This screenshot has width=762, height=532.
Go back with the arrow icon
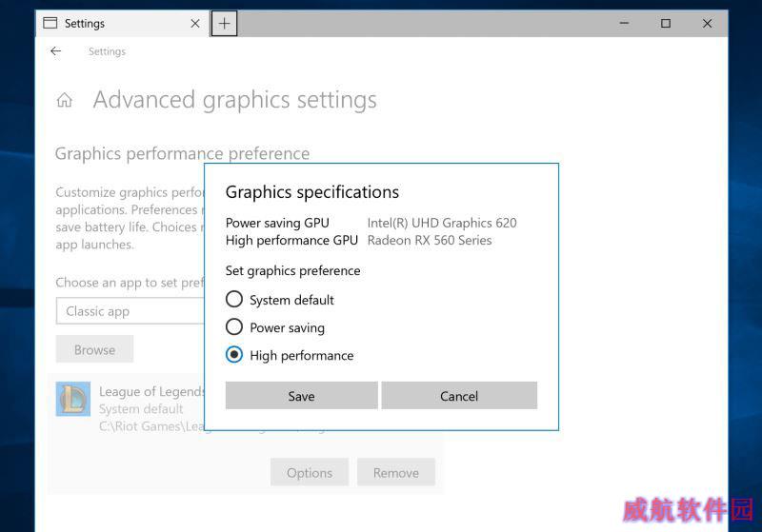coord(56,51)
